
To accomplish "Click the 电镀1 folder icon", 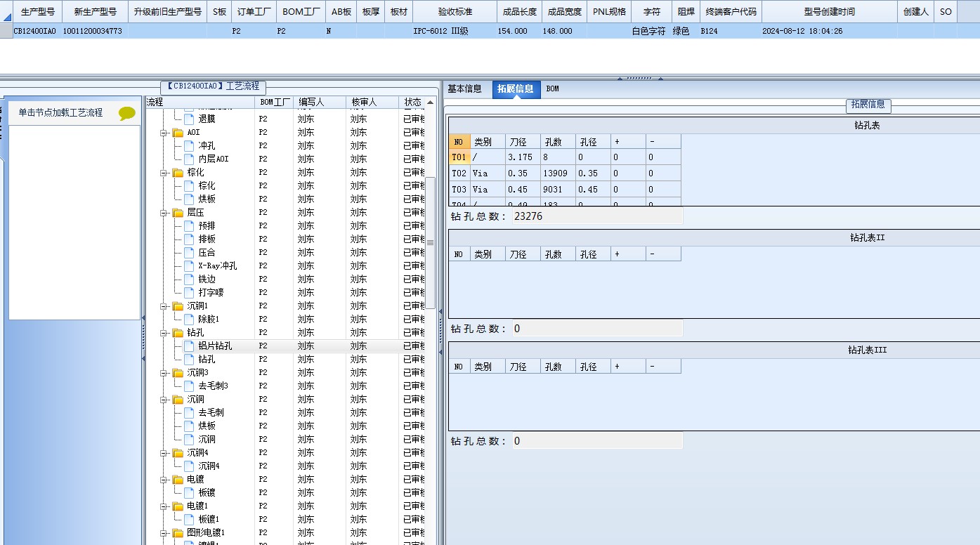I will point(178,506).
